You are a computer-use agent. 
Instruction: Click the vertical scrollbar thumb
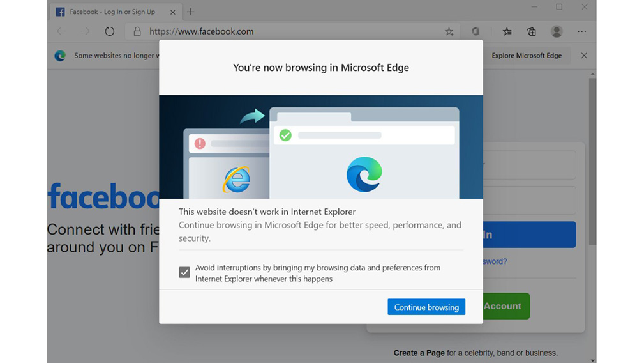(592, 161)
